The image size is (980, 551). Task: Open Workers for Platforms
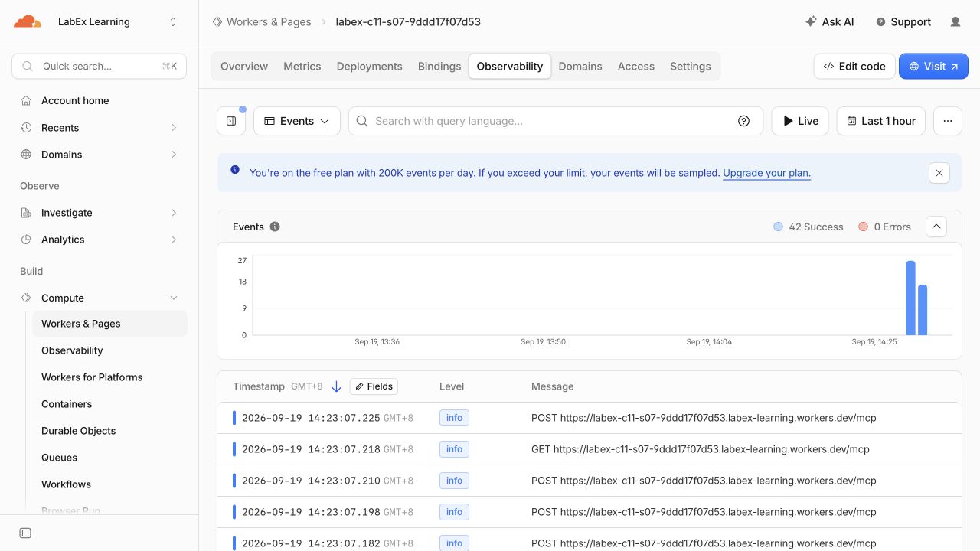(92, 377)
